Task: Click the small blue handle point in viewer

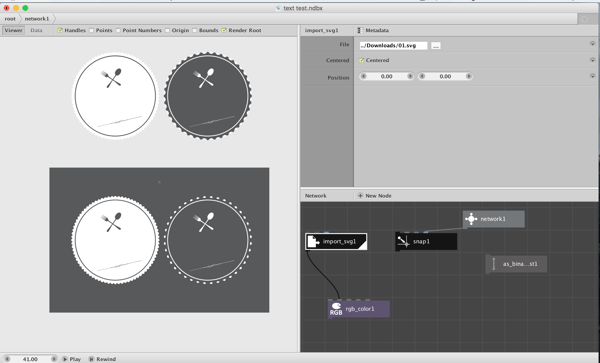Action: tap(159, 182)
